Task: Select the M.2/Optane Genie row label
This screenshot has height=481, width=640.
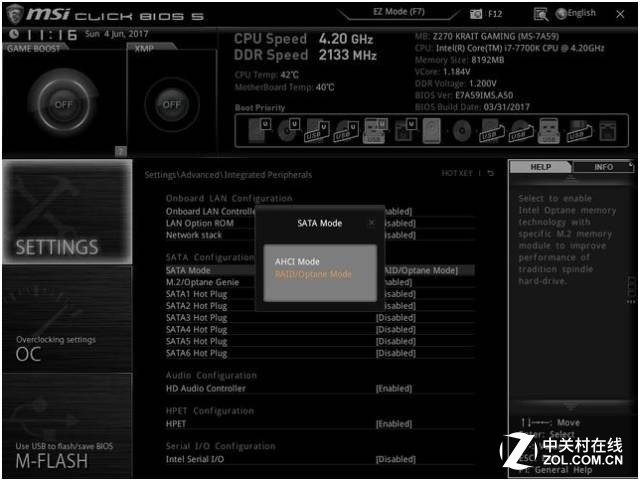Action: [x=202, y=282]
